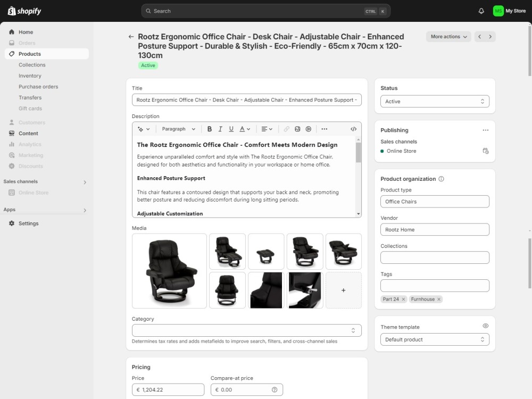Open Customers in sidebar

[47, 122]
